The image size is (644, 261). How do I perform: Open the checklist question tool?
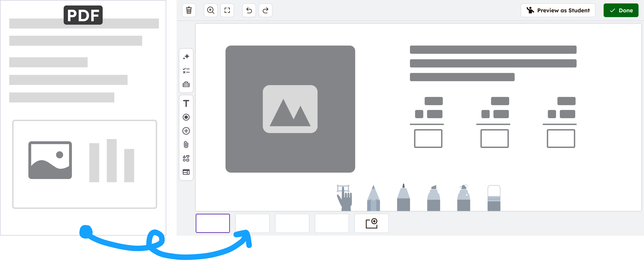[186, 71]
